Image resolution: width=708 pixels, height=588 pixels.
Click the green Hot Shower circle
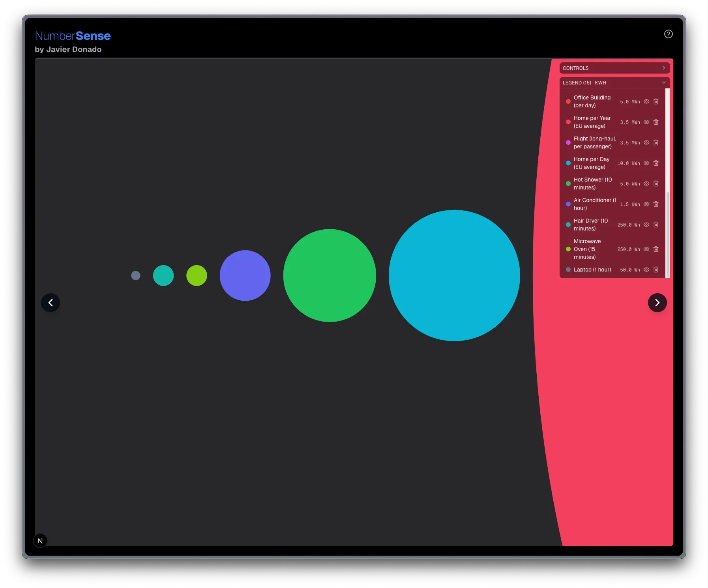pyautogui.click(x=330, y=275)
